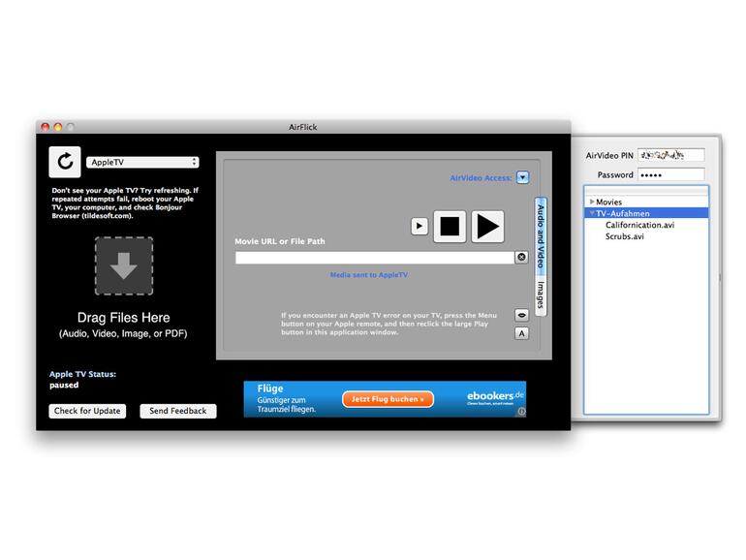The height and width of the screenshot is (560, 746).
Task: Click the refresh Apple TV list icon
Action: click(65, 162)
